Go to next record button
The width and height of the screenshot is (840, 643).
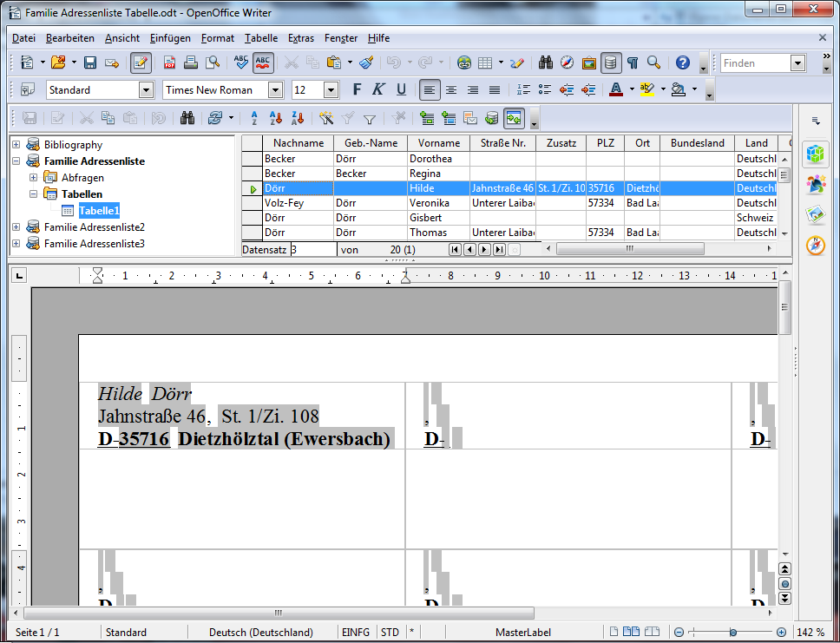tap(484, 250)
